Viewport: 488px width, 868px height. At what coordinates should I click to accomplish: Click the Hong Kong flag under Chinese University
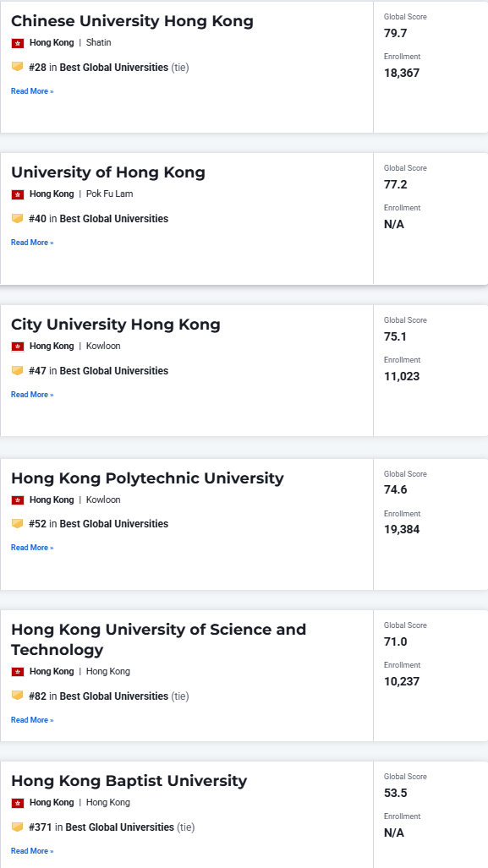[x=18, y=43]
